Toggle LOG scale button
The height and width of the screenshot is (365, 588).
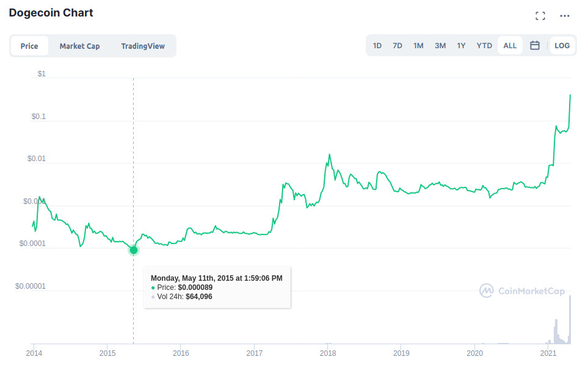(562, 45)
